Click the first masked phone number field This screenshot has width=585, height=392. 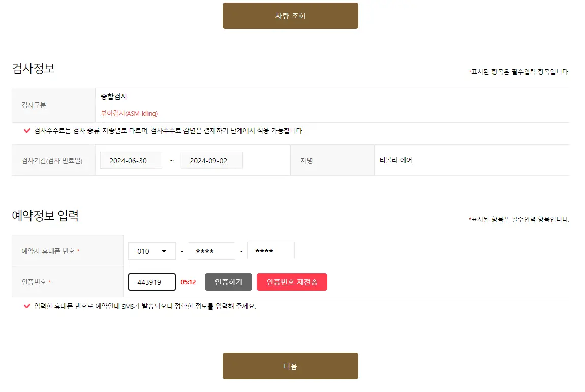coord(211,250)
